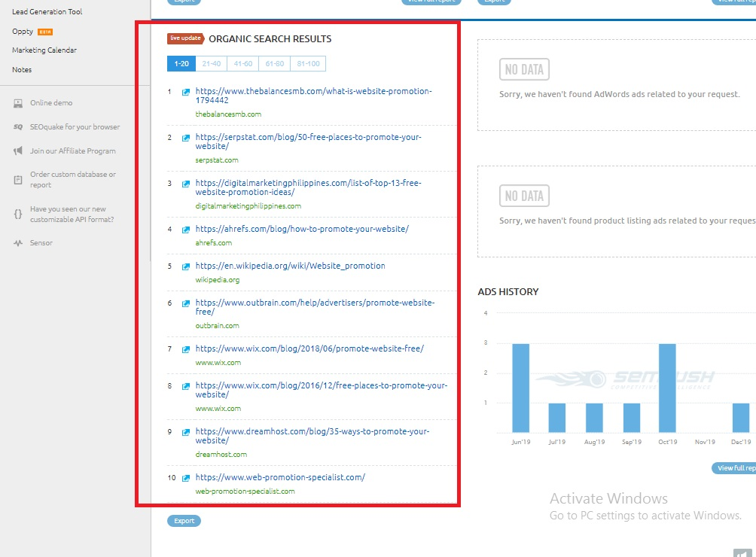The width and height of the screenshot is (756, 557).
Task: Open Join our Affiliate Program link
Action: 73,151
